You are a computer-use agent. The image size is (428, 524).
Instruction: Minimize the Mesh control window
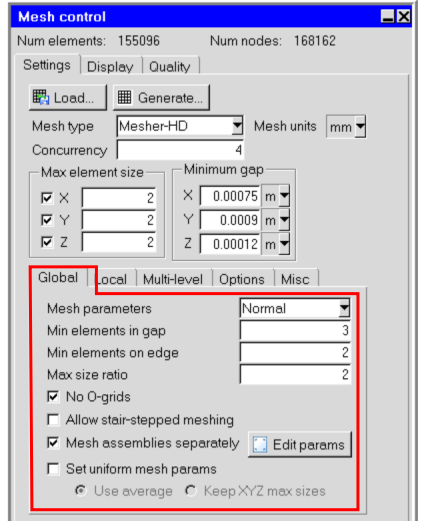pyautogui.click(x=388, y=16)
